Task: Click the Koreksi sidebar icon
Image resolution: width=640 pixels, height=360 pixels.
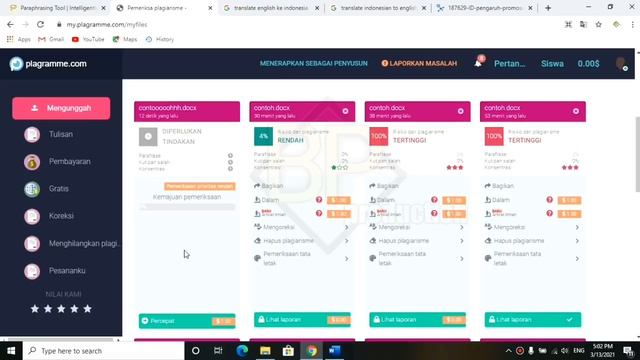Action: coord(32,216)
